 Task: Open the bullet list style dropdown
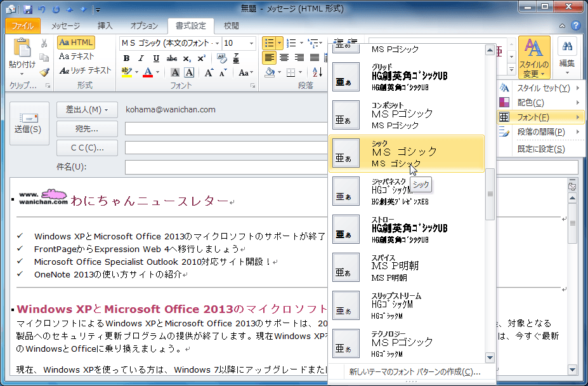click(279, 43)
